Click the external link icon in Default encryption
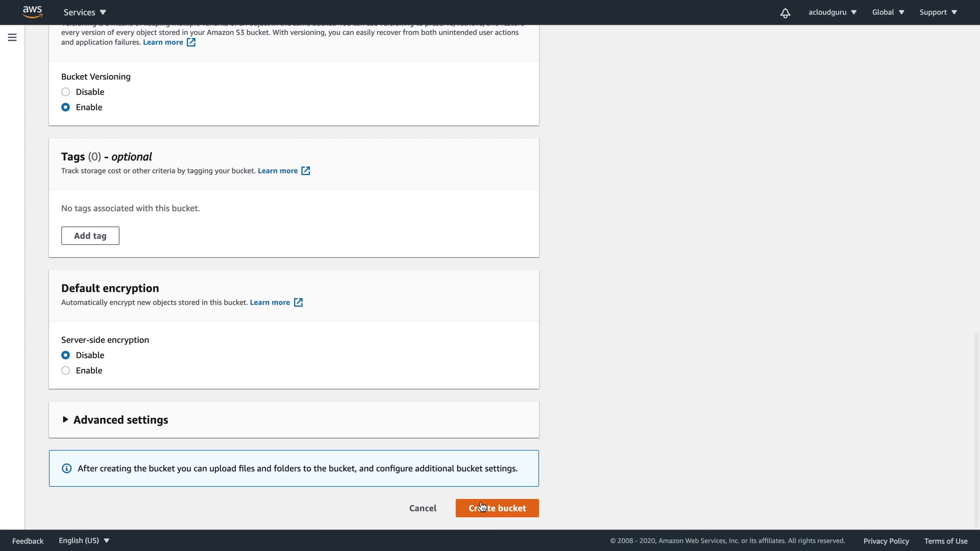Viewport: 980px width, 551px height. [x=298, y=303]
